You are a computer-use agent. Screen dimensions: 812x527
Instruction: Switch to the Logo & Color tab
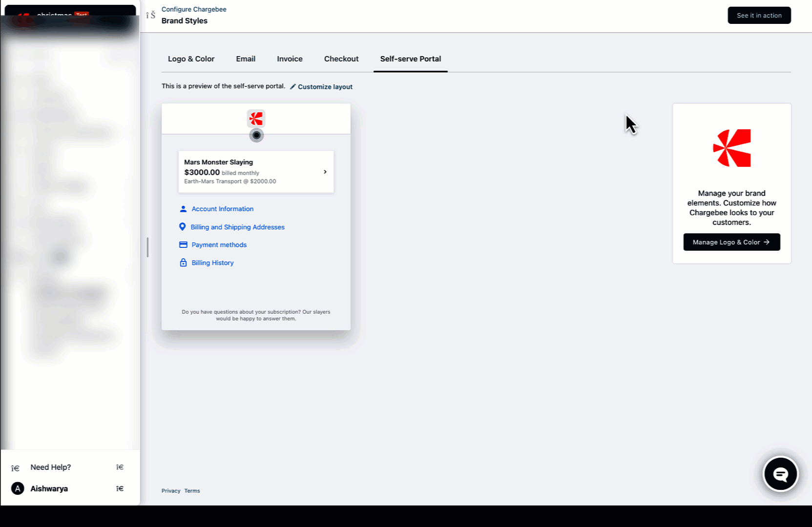pos(191,59)
